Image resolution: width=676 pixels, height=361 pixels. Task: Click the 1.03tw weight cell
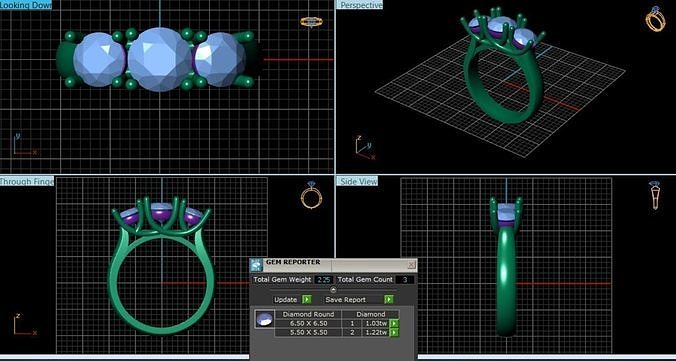pyautogui.click(x=375, y=323)
